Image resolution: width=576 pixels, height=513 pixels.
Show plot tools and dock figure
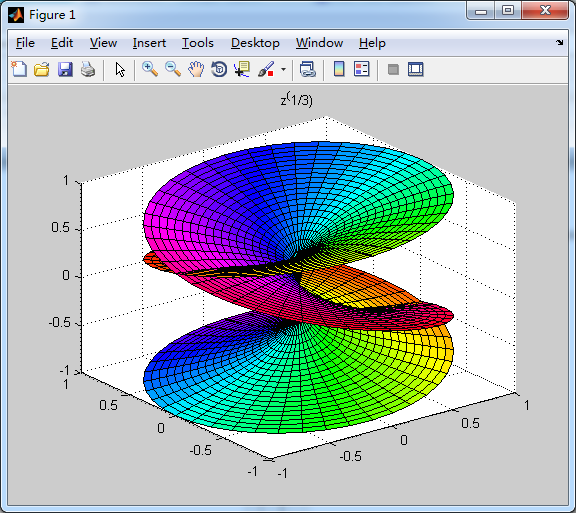416,69
